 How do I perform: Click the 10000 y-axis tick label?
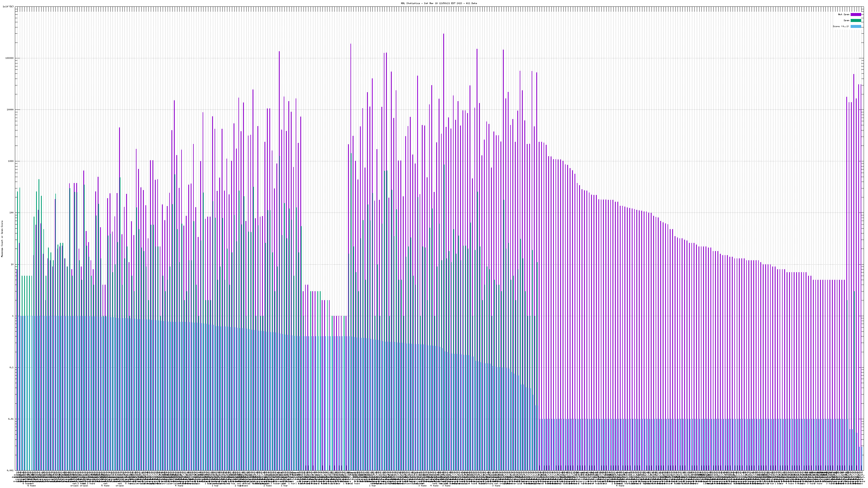(x=11, y=110)
